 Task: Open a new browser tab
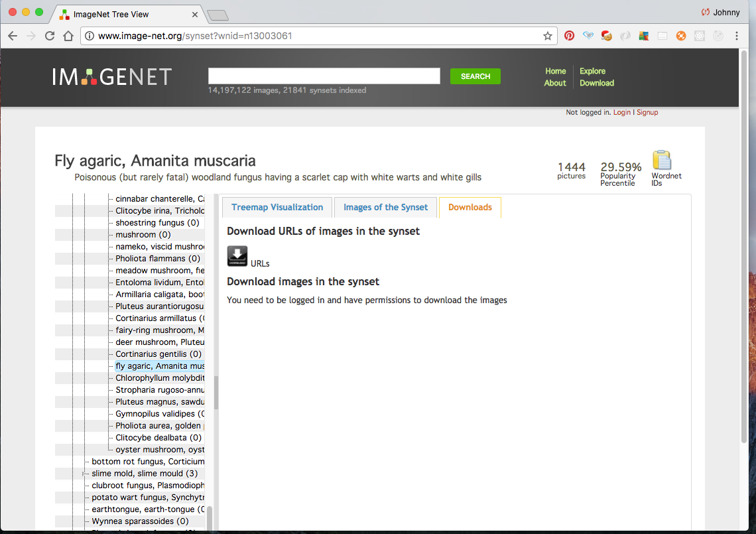(218, 16)
